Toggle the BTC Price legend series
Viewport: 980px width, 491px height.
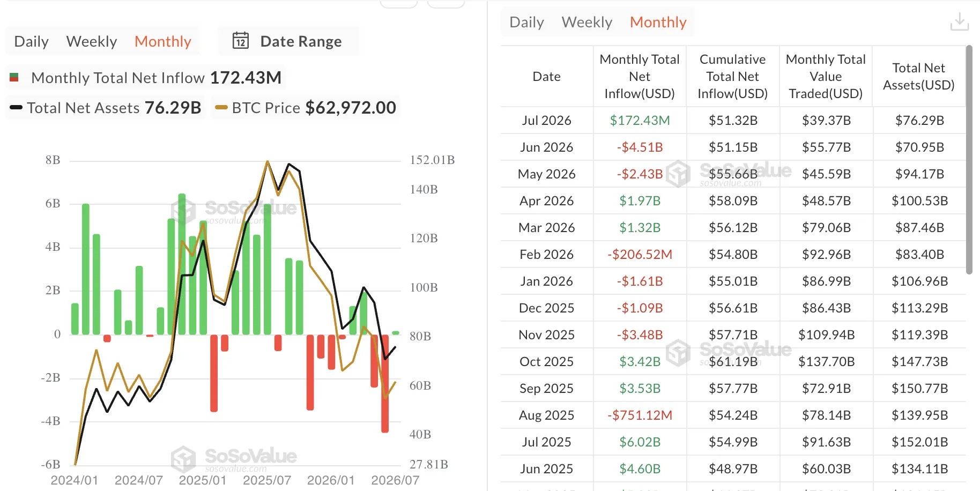pos(306,108)
